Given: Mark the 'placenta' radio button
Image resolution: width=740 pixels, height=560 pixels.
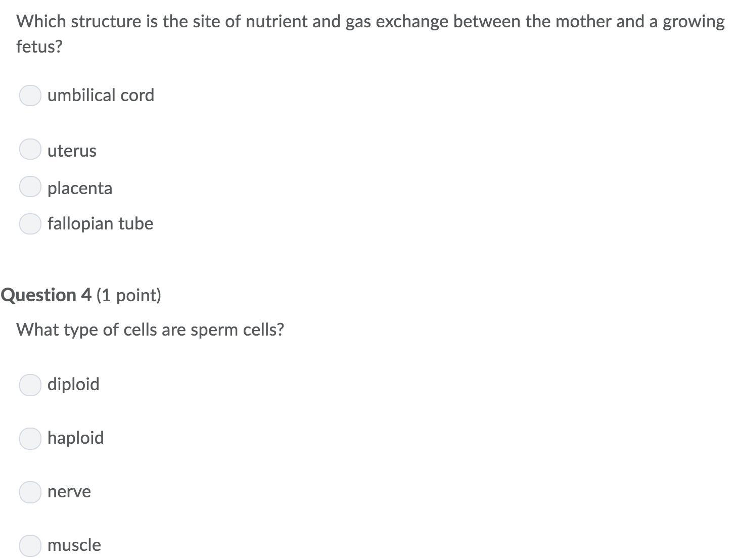Looking at the screenshot, I should pos(30,187).
